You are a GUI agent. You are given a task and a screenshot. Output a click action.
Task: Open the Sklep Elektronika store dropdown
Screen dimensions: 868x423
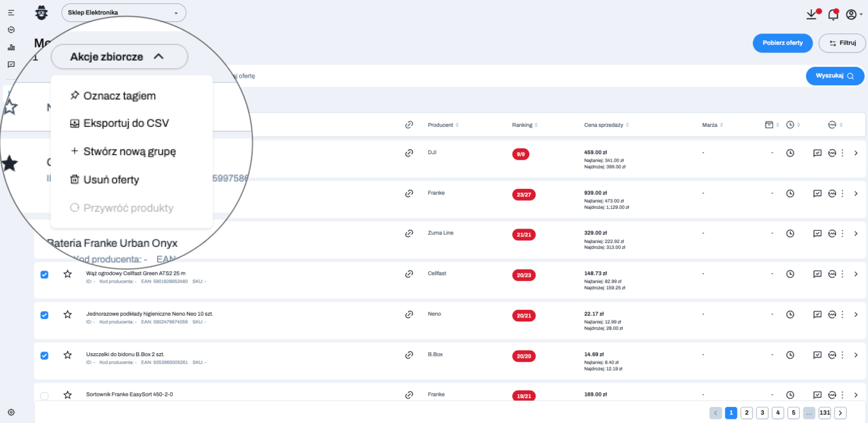[124, 13]
